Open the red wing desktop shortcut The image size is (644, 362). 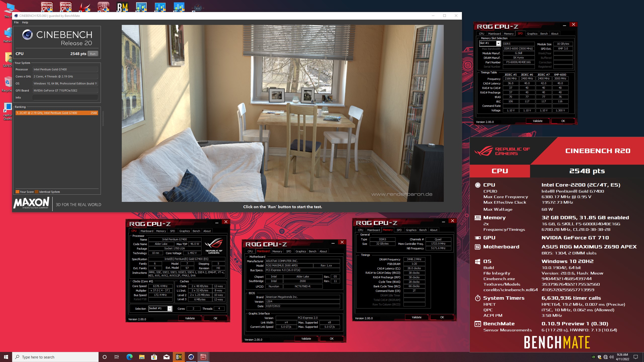(85, 7)
